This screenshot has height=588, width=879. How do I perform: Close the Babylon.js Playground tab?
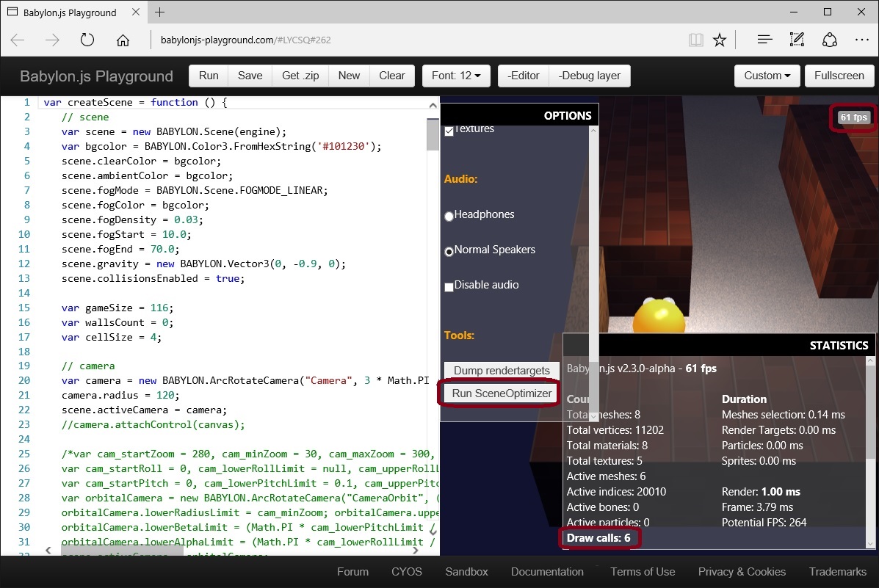[x=136, y=12]
